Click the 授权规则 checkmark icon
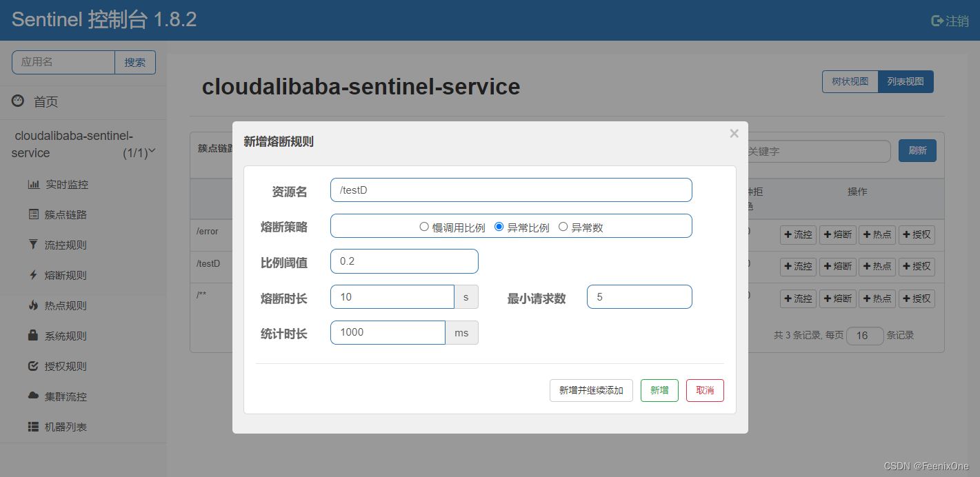Image resolution: width=980 pixels, height=477 pixels. (33, 366)
